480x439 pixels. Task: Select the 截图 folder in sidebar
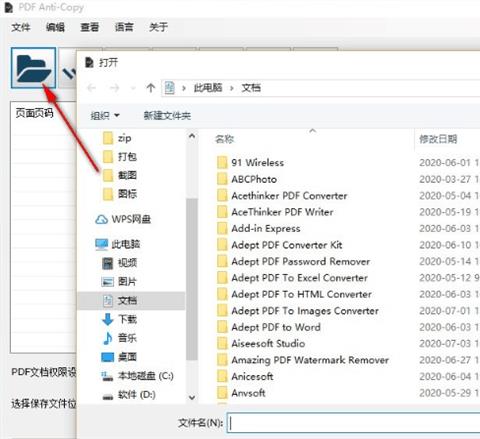click(120, 175)
